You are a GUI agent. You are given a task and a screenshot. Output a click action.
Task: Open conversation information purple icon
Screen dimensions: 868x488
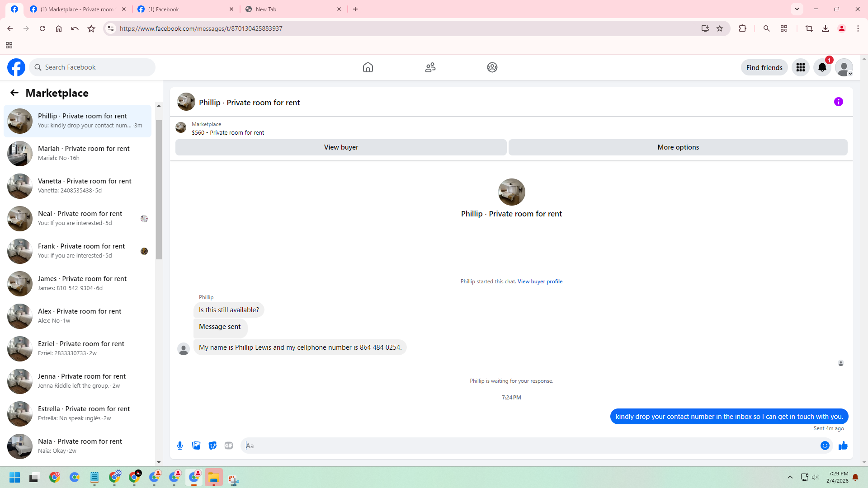click(838, 102)
